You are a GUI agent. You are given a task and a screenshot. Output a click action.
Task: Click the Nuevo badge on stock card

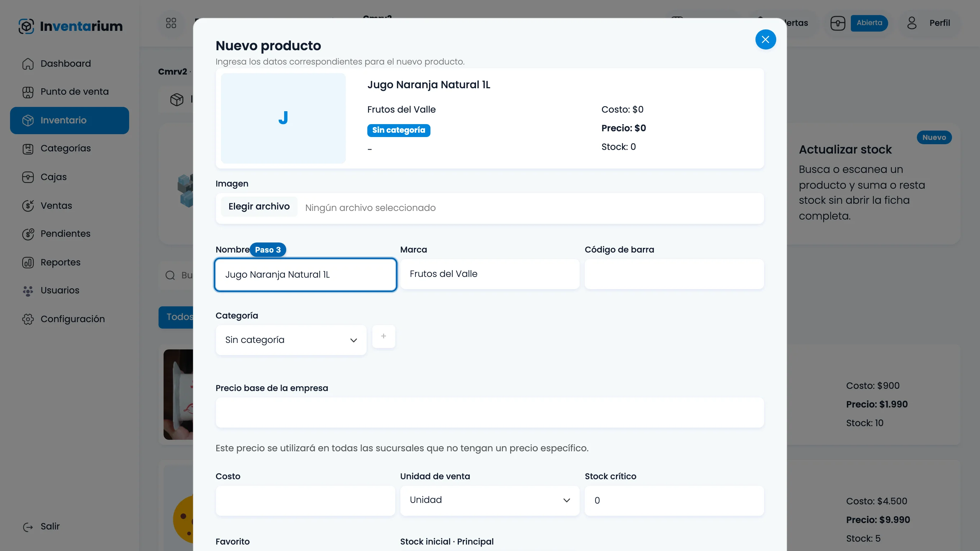pyautogui.click(x=934, y=137)
